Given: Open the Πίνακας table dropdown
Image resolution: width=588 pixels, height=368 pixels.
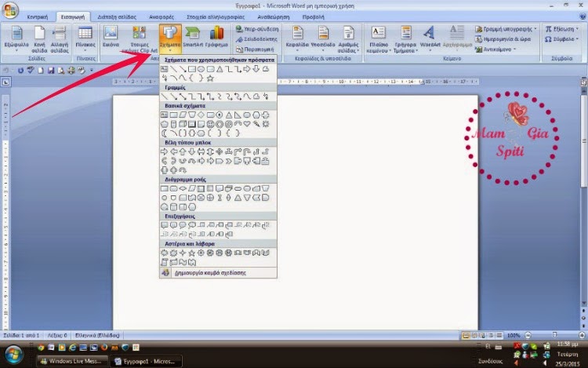Looking at the screenshot, I should click(x=85, y=39).
